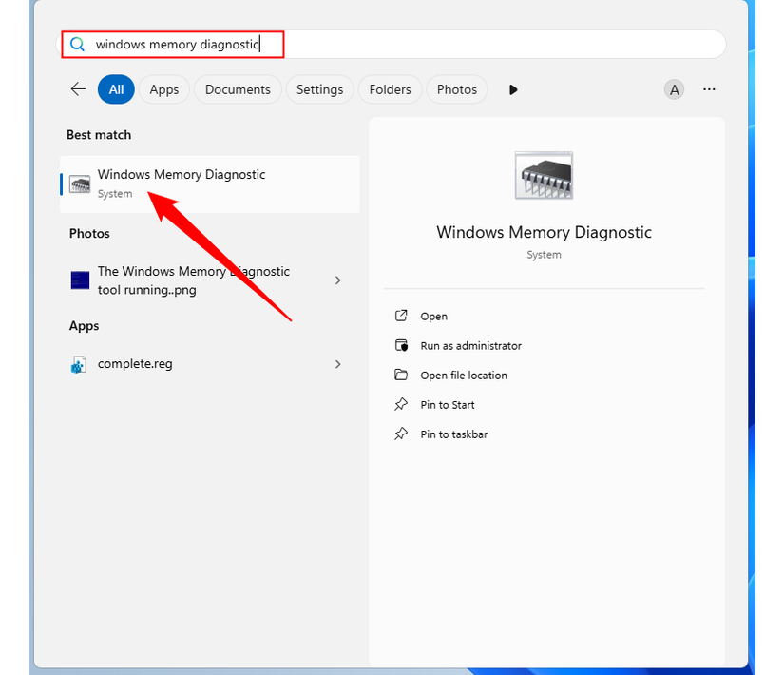This screenshot has width=784, height=675.
Task: Click the back arrow above Best match
Action: [78, 88]
